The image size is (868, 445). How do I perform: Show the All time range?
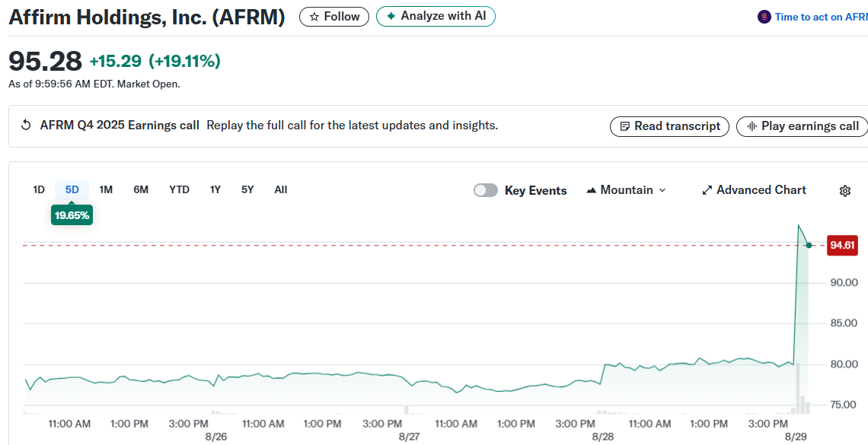pyautogui.click(x=281, y=189)
